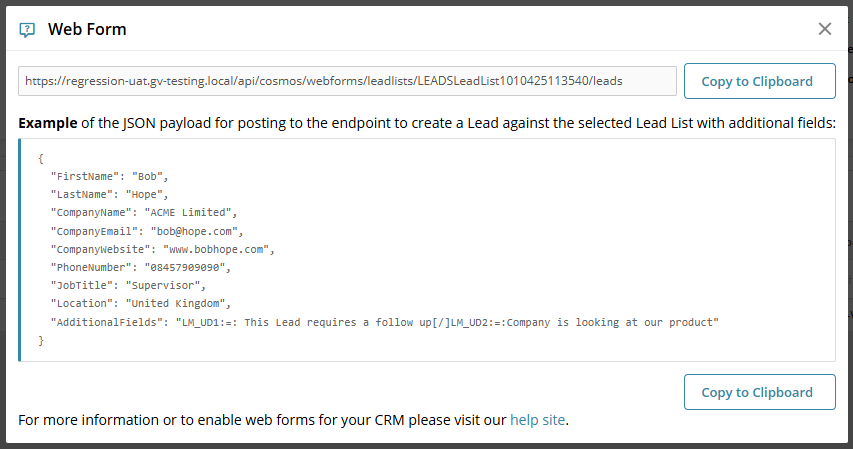
Task: Click the AdditionalFields LM_UD1 line
Action: pos(385,322)
